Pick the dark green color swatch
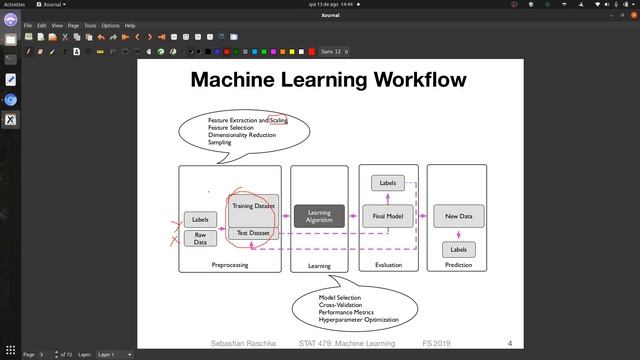Image resolution: width=640 pixels, height=360 pixels. (236, 52)
